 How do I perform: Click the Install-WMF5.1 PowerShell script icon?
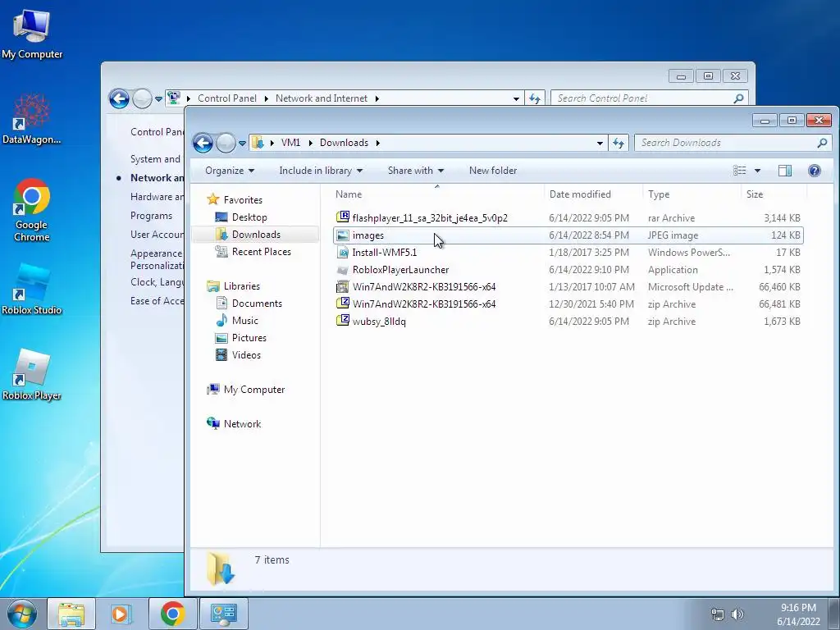click(343, 253)
